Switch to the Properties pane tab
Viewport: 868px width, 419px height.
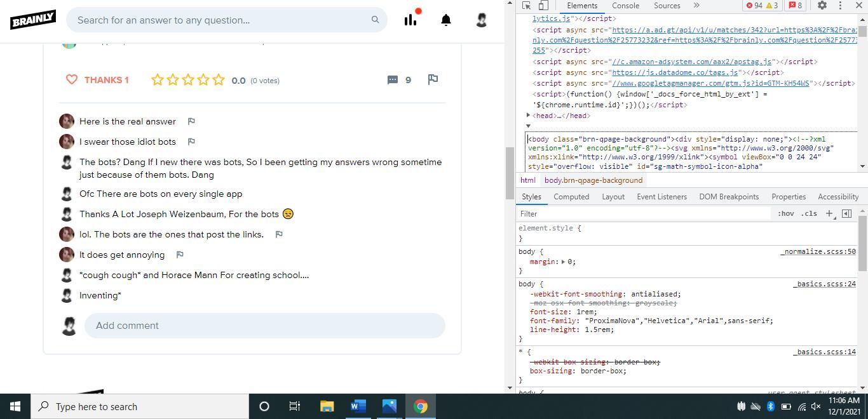[789, 197]
